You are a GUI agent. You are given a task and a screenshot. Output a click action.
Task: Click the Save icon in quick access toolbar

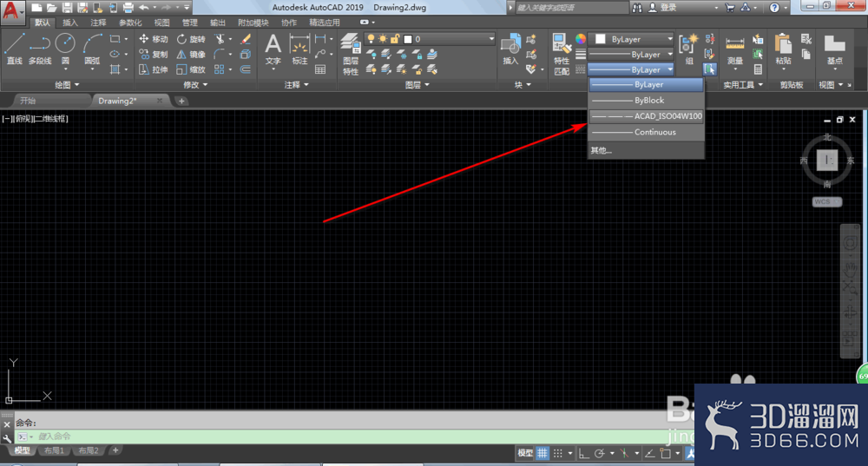coord(67,7)
